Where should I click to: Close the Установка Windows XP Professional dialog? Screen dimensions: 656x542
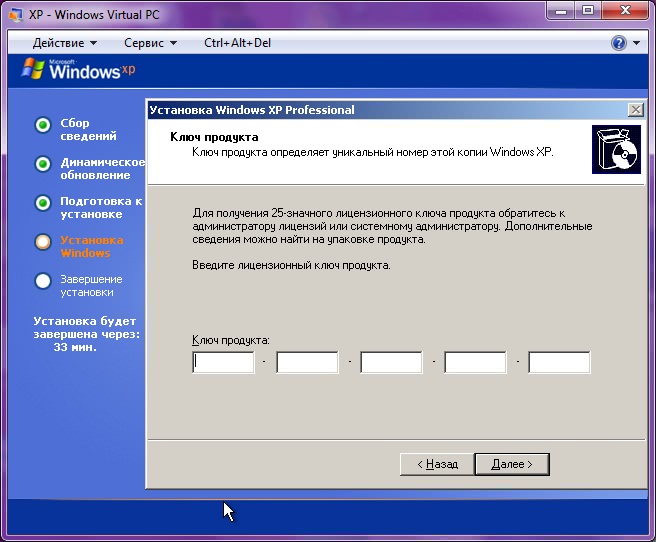(x=636, y=110)
